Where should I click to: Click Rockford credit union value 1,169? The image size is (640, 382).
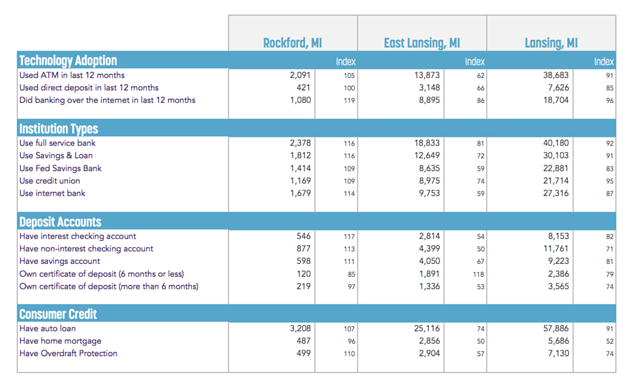pyautogui.click(x=300, y=181)
